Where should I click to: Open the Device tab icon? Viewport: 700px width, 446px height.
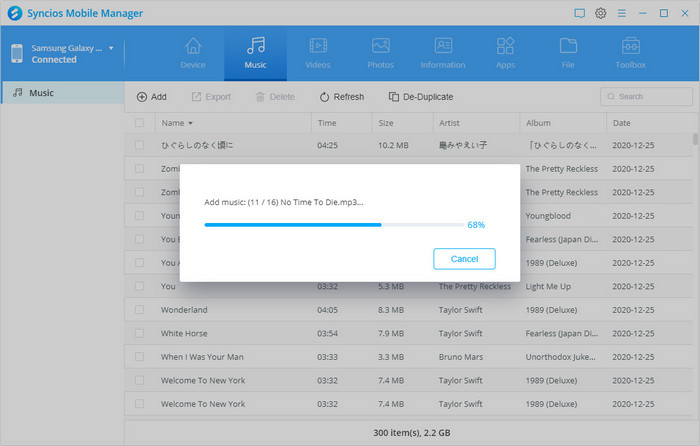click(x=193, y=46)
